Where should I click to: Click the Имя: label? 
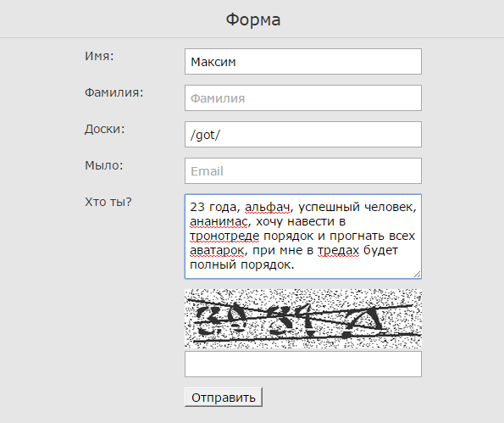click(99, 56)
